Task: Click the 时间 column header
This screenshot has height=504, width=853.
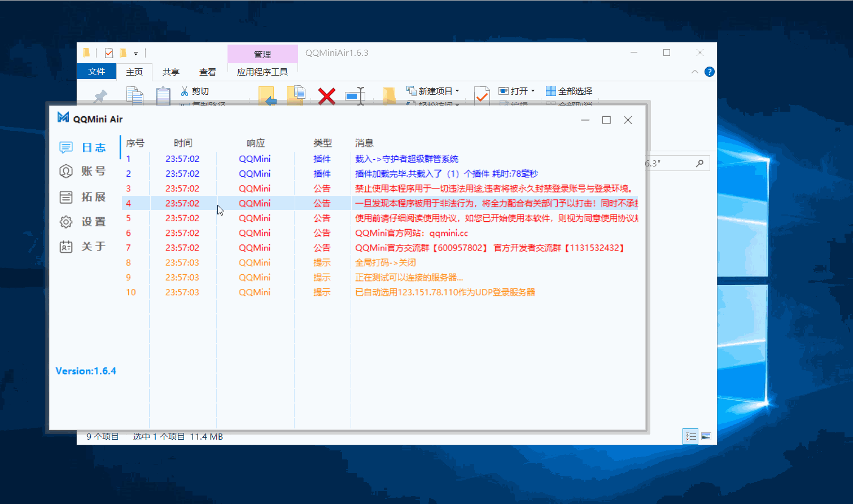Action: point(183,143)
